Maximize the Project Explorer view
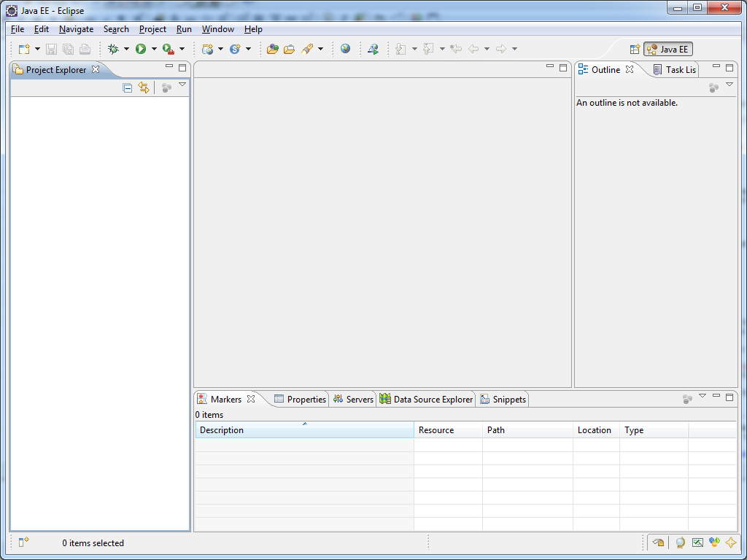The height and width of the screenshot is (560, 747). click(182, 68)
